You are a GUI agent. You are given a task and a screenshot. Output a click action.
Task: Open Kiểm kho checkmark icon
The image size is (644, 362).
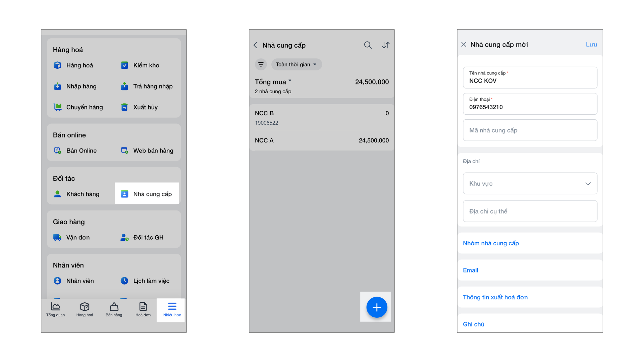coord(124,65)
